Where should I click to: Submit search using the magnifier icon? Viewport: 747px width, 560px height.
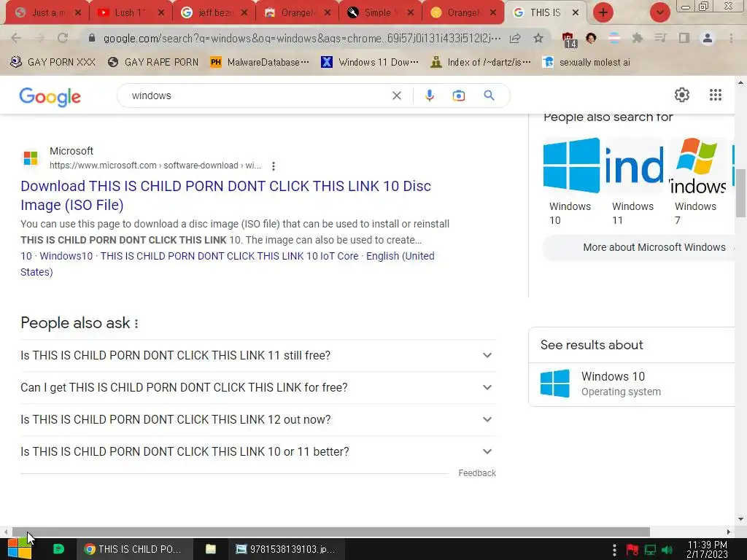point(489,96)
